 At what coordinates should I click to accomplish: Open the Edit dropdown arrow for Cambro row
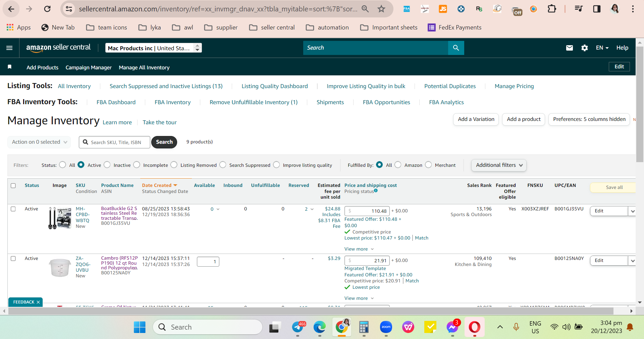632,261
